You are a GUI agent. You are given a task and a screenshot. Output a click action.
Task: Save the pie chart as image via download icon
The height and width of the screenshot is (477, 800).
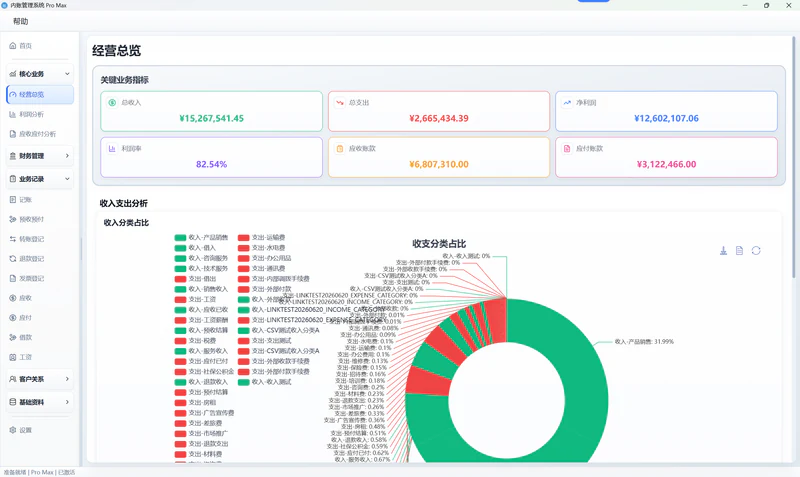pos(723,250)
